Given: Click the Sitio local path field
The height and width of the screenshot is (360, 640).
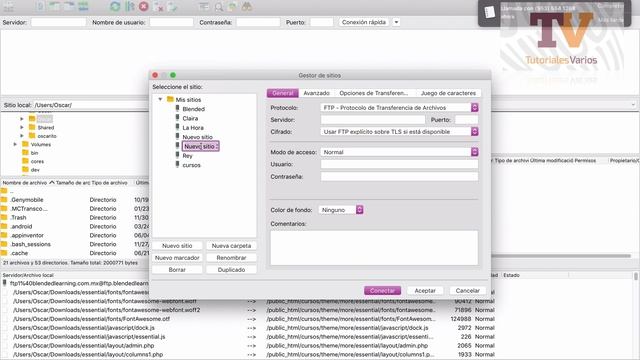Looking at the screenshot, I should [91, 105].
